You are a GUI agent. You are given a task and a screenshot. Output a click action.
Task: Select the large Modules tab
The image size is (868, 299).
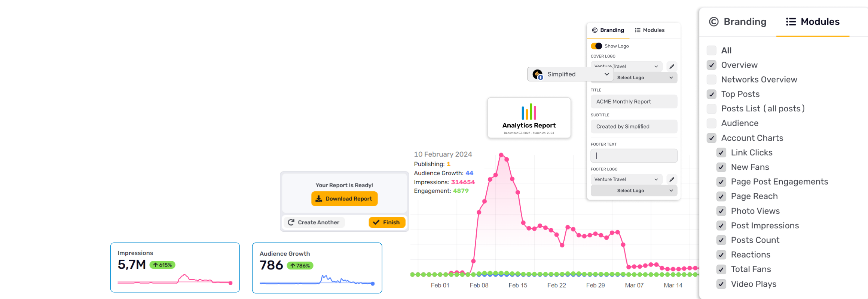(x=813, y=22)
